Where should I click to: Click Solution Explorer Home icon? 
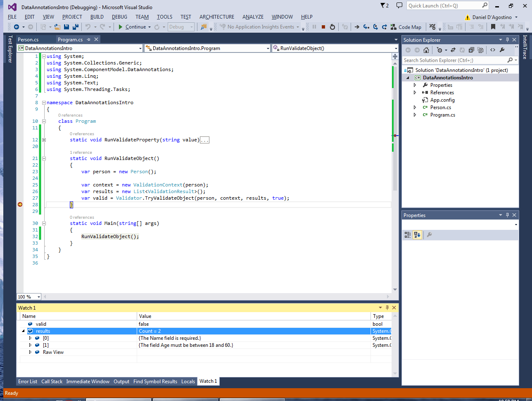(x=426, y=50)
